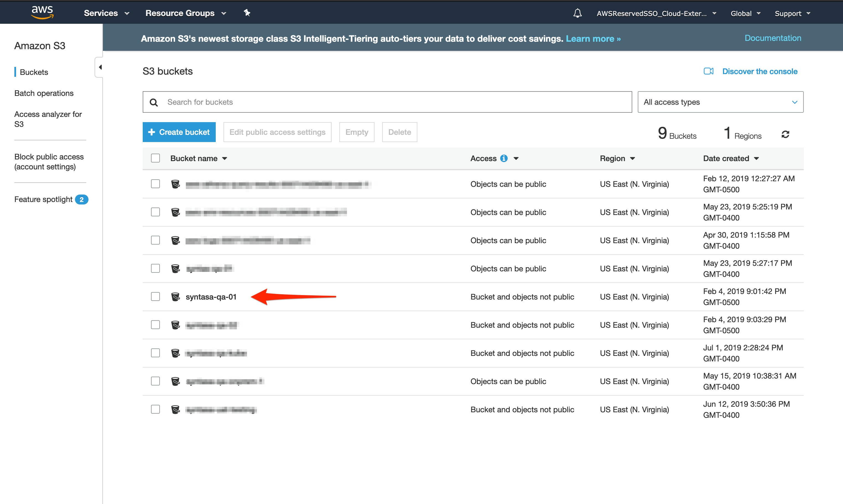Open Batch operations in sidebar
843x504 pixels.
point(44,93)
